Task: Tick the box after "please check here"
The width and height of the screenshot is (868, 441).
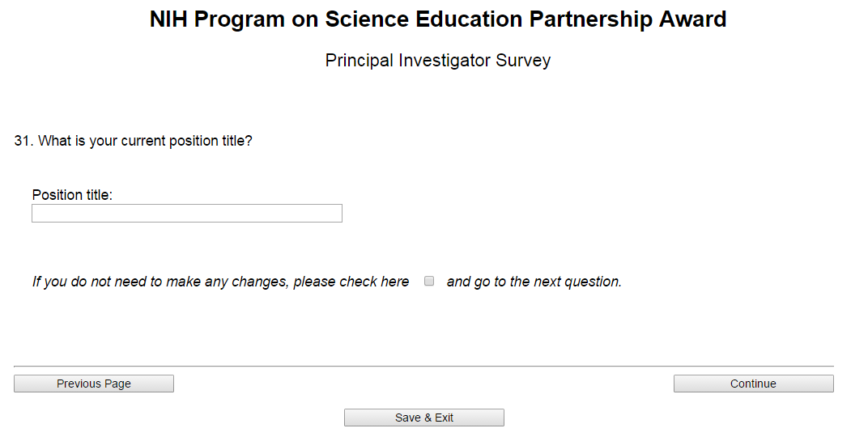Action: pyautogui.click(x=429, y=282)
